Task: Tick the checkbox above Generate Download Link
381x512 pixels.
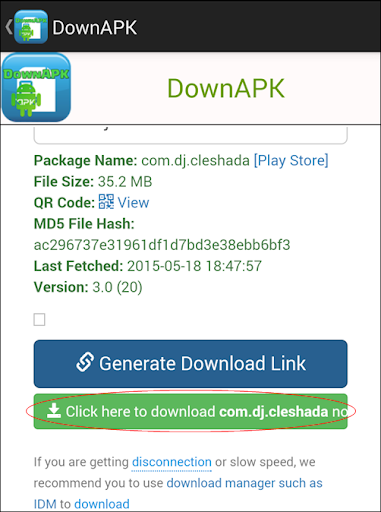Action: [x=39, y=320]
